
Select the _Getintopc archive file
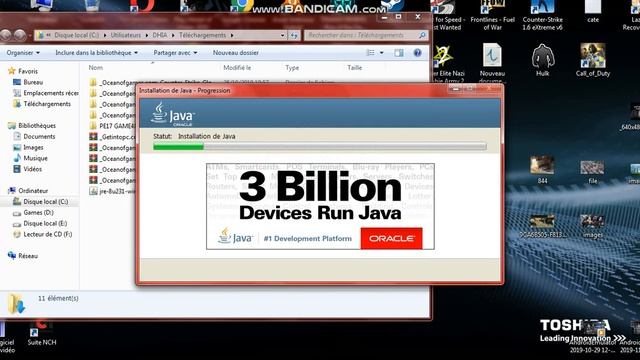click(x=112, y=137)
